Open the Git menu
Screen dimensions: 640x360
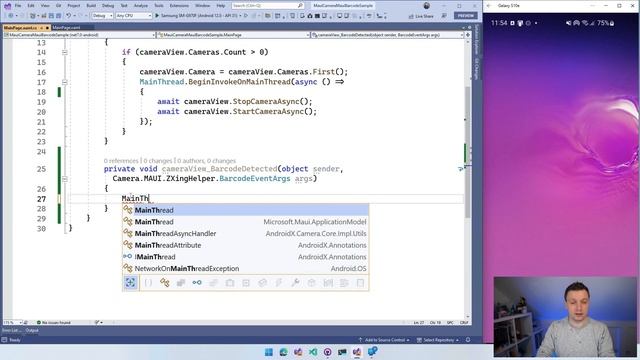pyautogui.click(x=58, y=6)
